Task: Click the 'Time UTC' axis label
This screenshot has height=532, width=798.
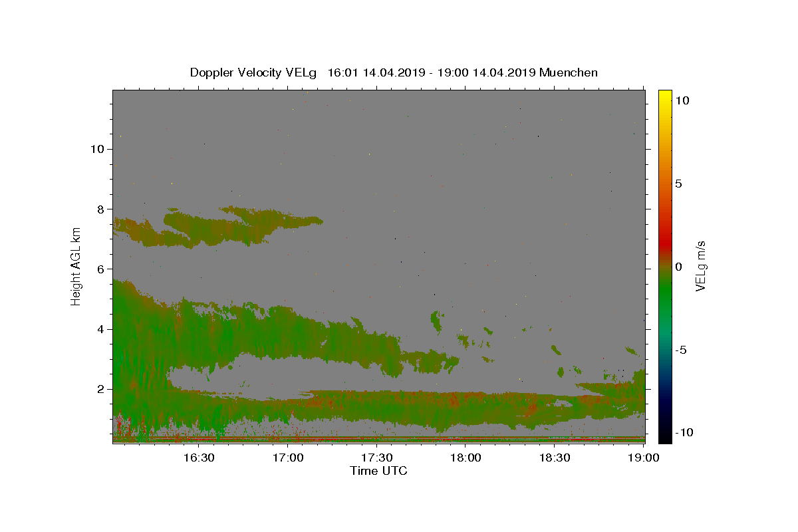Action: point(378,471)
